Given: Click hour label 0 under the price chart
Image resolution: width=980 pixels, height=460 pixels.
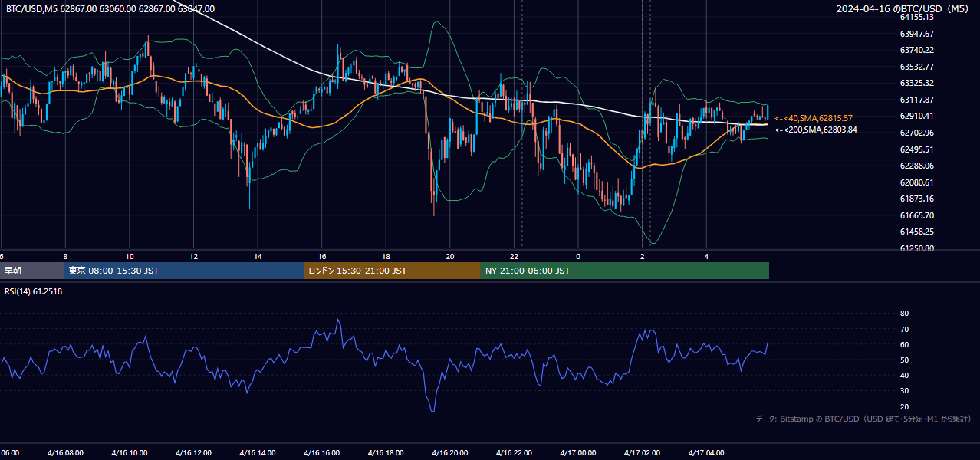Looking at the screenshot, I should coord(578,256).
